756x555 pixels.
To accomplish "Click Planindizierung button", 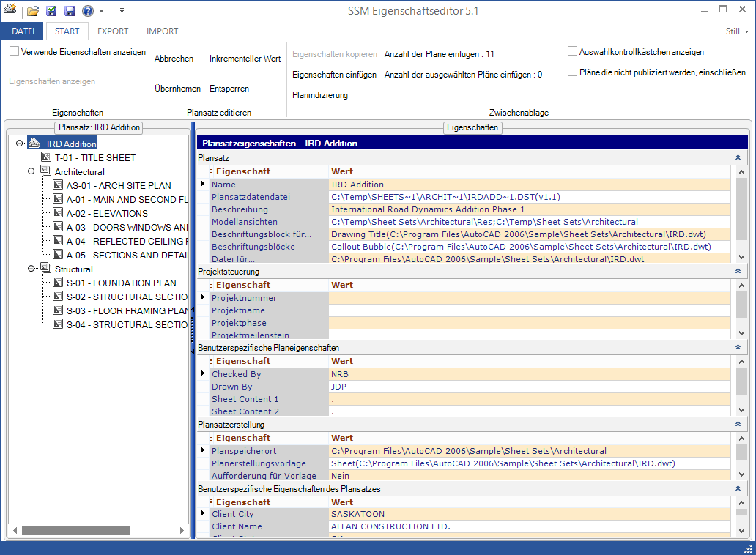I will pos(320,95).
